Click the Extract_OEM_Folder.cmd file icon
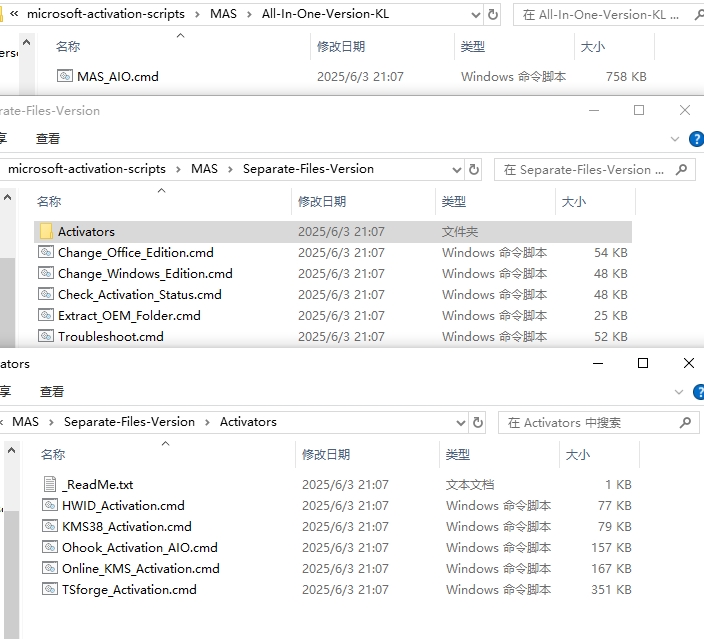This screenshot has width=704, height=639. click(46, 315)
